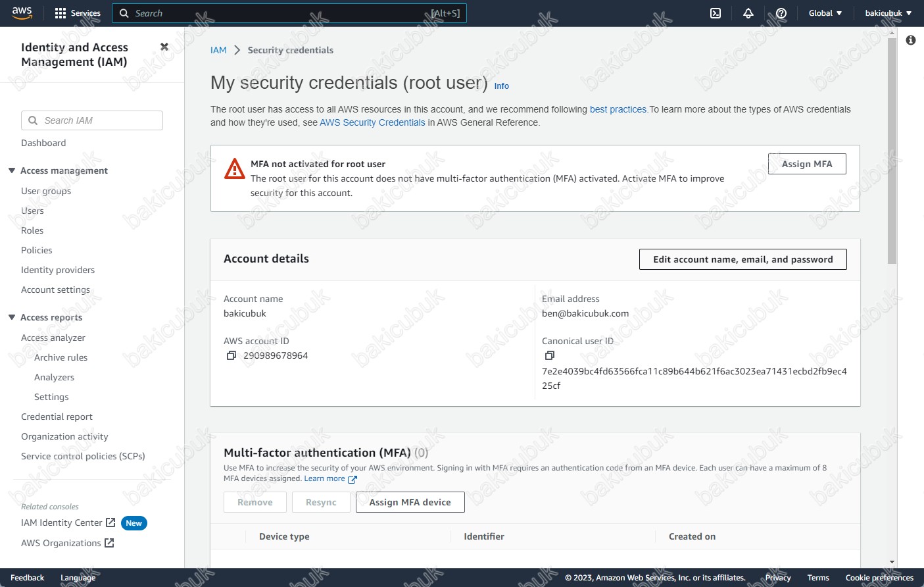Open the Credential report

click(57, 417)
